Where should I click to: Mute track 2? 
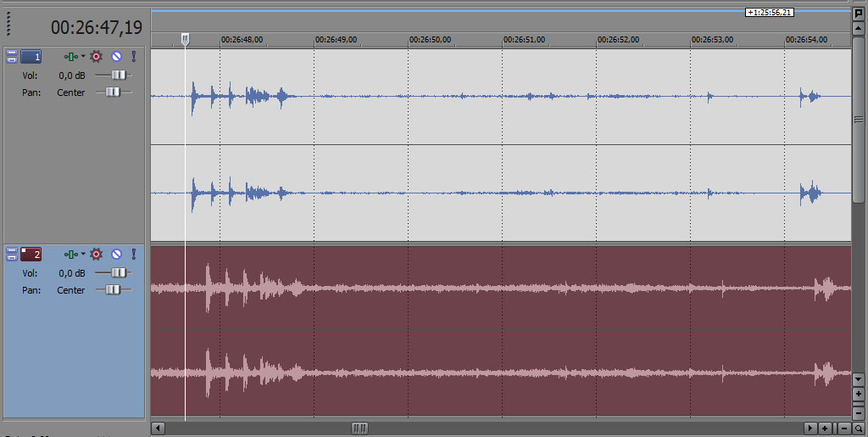pyautogui.click(x=116, y=255)
